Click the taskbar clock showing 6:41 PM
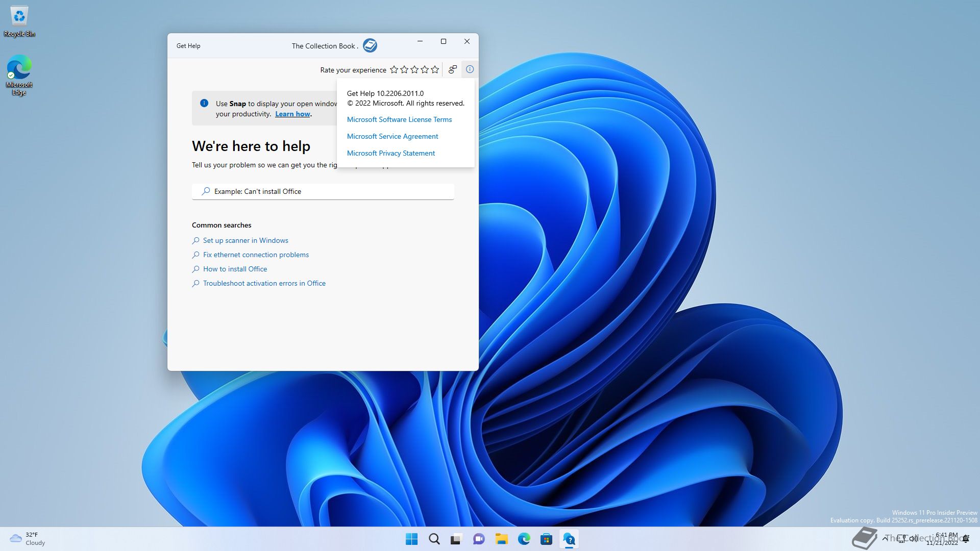Viewport: 980px width, 551px height. [942, 539]
